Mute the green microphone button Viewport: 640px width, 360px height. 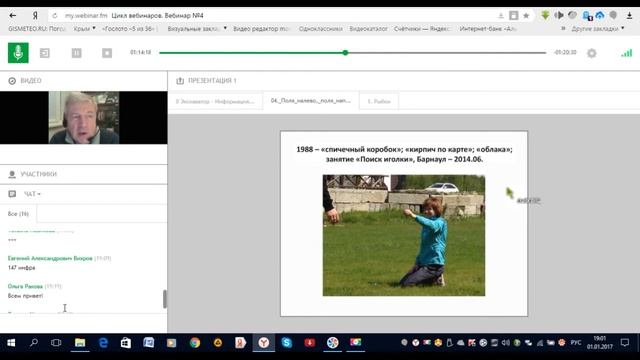pyautogui.click(x=18, y=53)
